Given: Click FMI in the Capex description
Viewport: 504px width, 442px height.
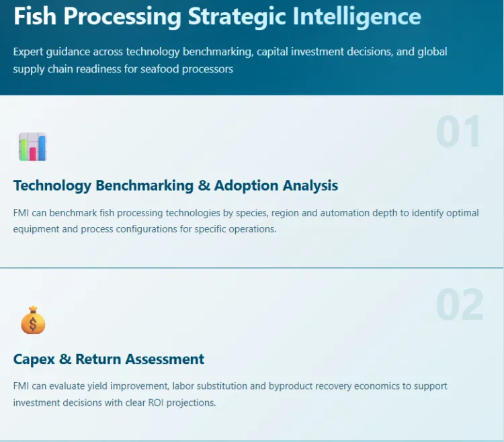Looking at the screenshot, I should [21, 386].
